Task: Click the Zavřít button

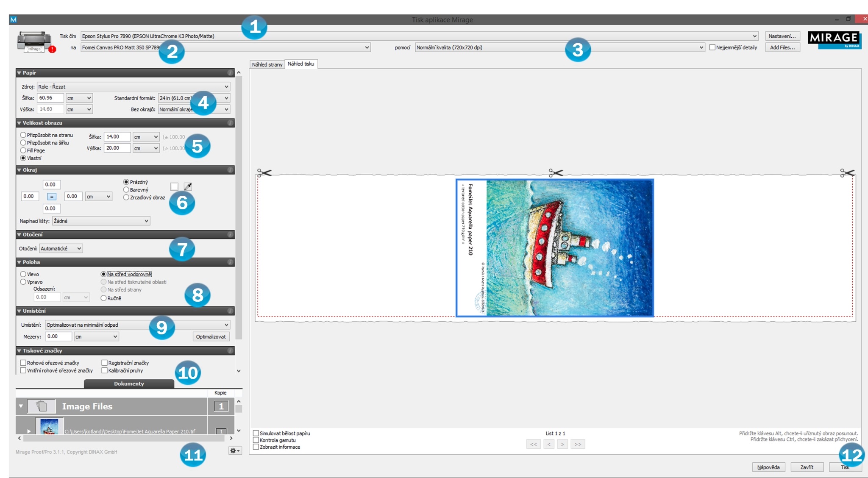Action: [807, 467]
